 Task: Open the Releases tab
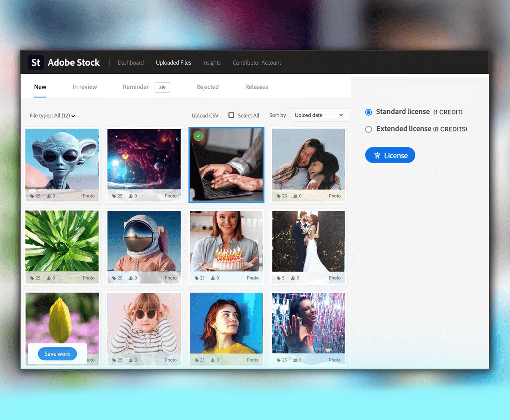[x=256, y=87]
